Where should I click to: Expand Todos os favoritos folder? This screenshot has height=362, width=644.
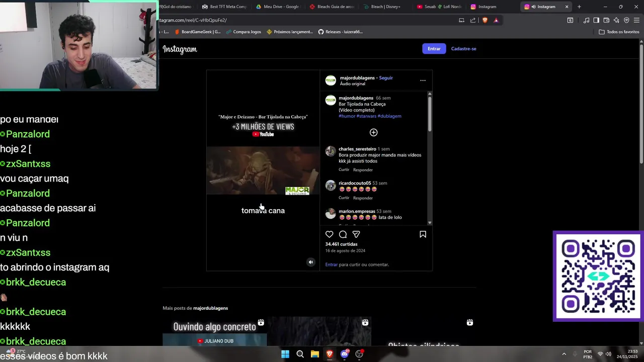coord(619,32)
